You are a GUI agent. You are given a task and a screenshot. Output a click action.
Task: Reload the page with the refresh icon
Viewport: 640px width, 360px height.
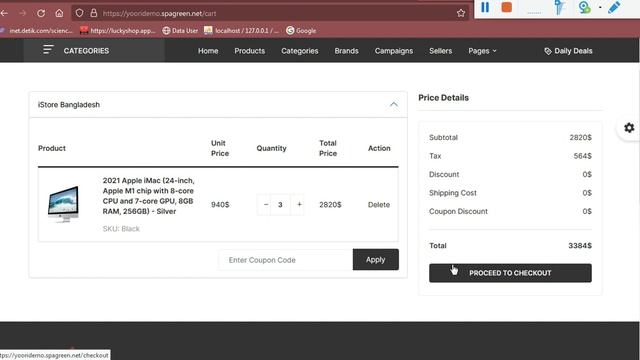coord(41,13)
